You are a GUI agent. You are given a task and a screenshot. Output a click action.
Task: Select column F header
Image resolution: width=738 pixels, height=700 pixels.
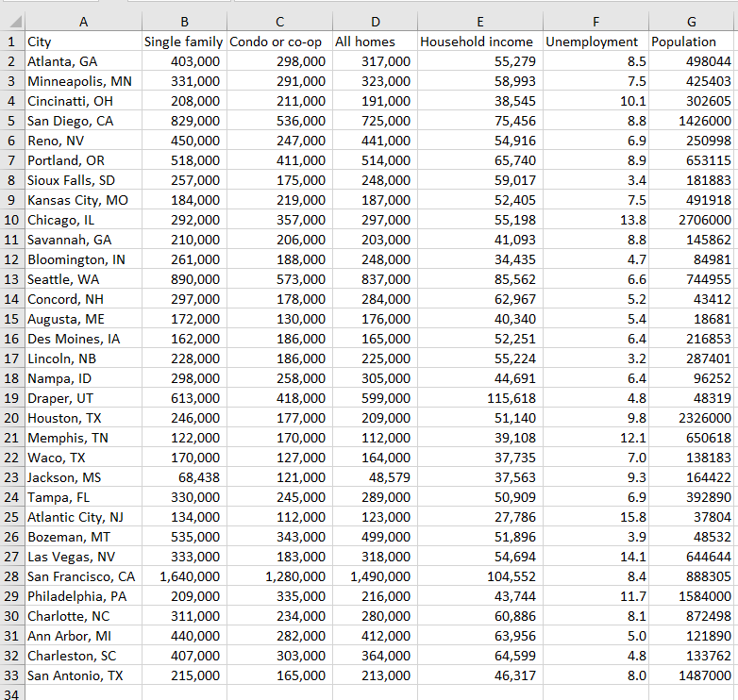coord(595,22)
